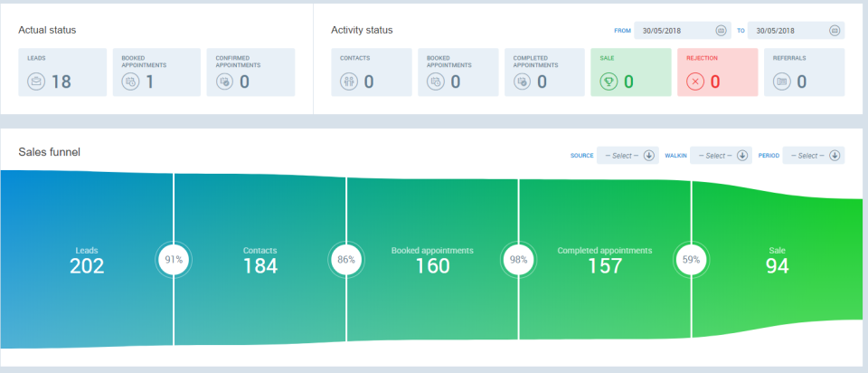Expand the Walkin select dropdown
This screenshot has width=868, height=373.
click(742, 156)
